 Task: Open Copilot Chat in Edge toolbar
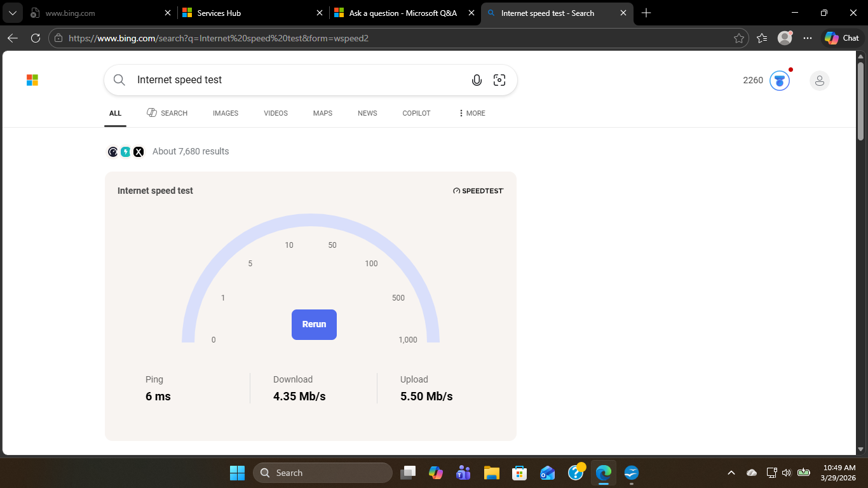[842, 38]
